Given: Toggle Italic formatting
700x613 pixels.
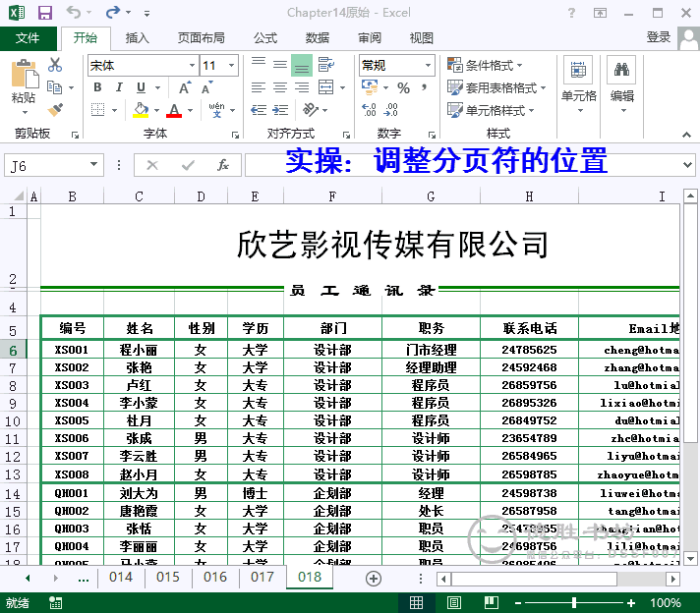Looking at the screenshot, I should coord(119,87).
